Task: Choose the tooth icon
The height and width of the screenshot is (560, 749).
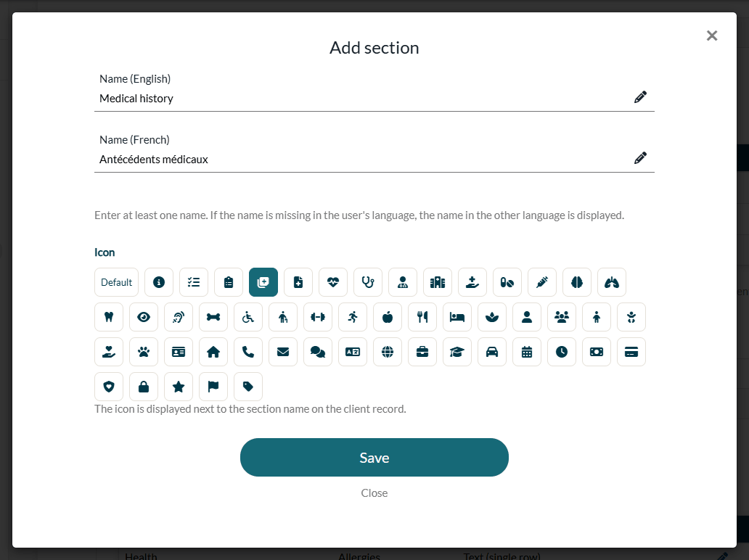Action: (109, 317)
